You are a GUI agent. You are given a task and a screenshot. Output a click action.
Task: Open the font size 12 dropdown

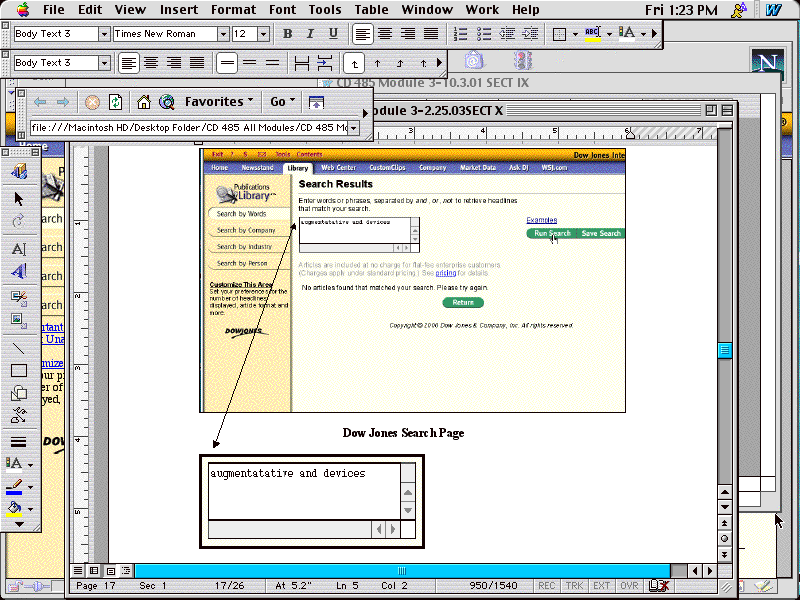(x=263, y=34)
